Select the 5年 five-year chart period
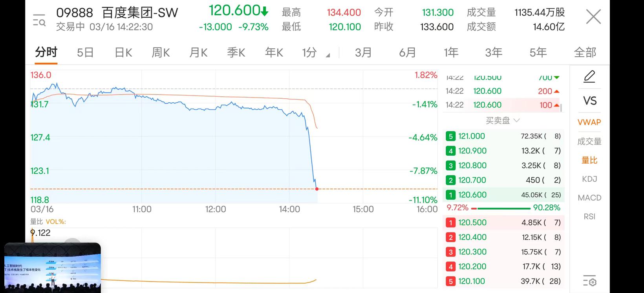644x293 pixels. [x=537, y=52]
